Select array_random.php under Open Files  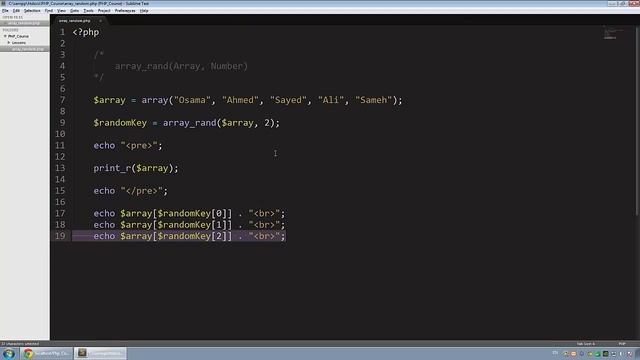[24, 23]
